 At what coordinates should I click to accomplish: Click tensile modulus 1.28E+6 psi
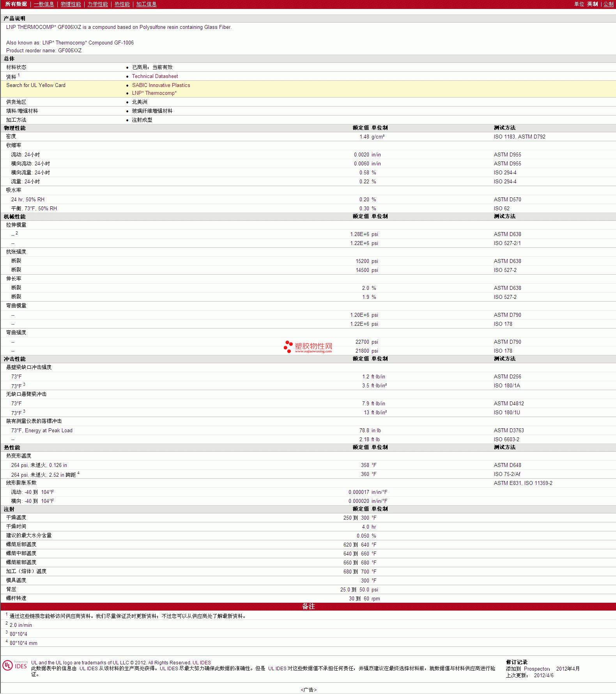pyautogui.click(x=364, y=234)
